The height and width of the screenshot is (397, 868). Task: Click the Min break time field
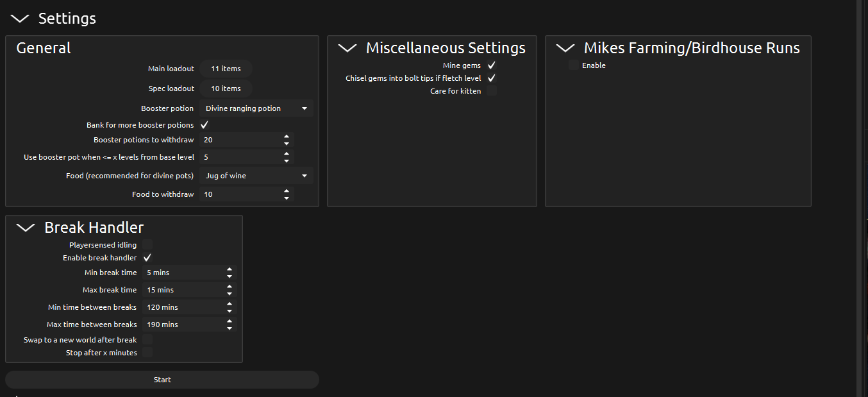tap(183, 273)
